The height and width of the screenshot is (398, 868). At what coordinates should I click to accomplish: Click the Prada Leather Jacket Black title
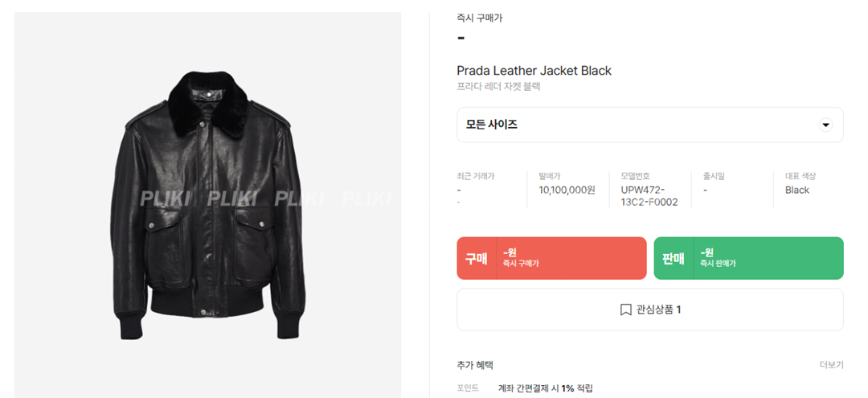point(534,71)
